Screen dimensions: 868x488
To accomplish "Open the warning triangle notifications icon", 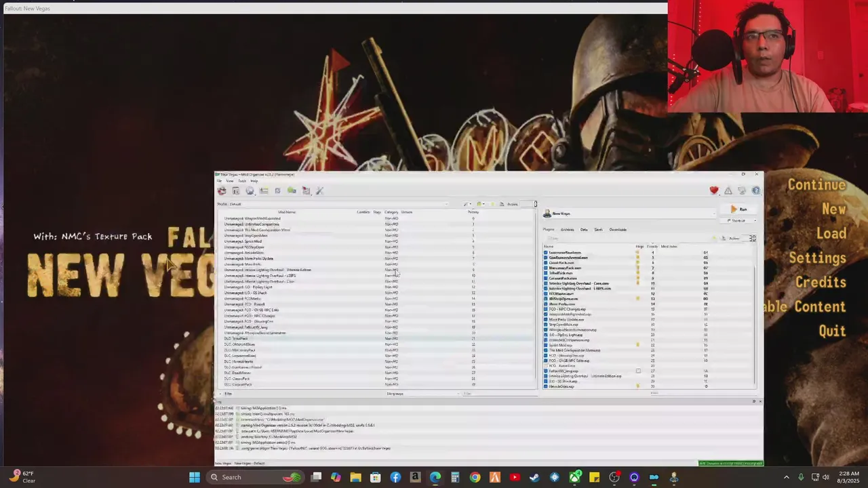I will click(728, 191).
